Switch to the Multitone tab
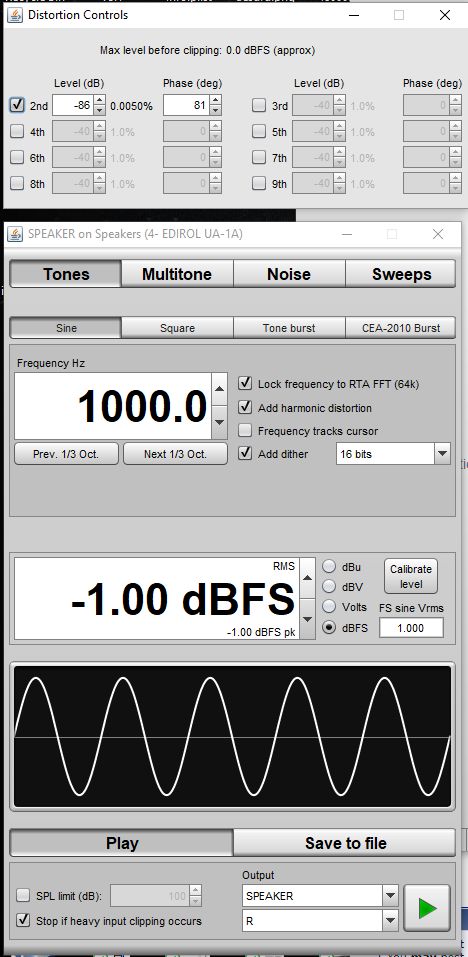 pyautogui.click(x=177, y=274)
